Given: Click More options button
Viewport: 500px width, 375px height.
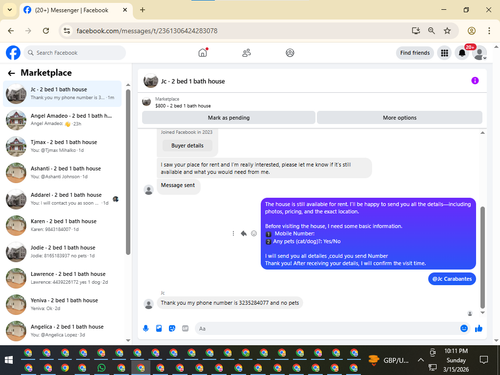Looking at the screenshot, I should click(399, 118).
